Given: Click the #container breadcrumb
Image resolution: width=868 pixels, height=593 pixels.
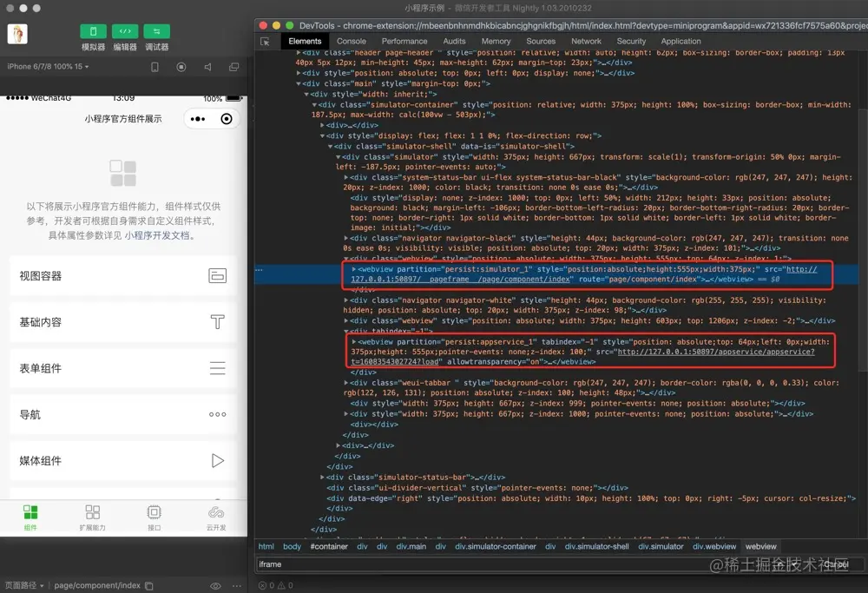Looking at the screenshot, I should point(329,546).
